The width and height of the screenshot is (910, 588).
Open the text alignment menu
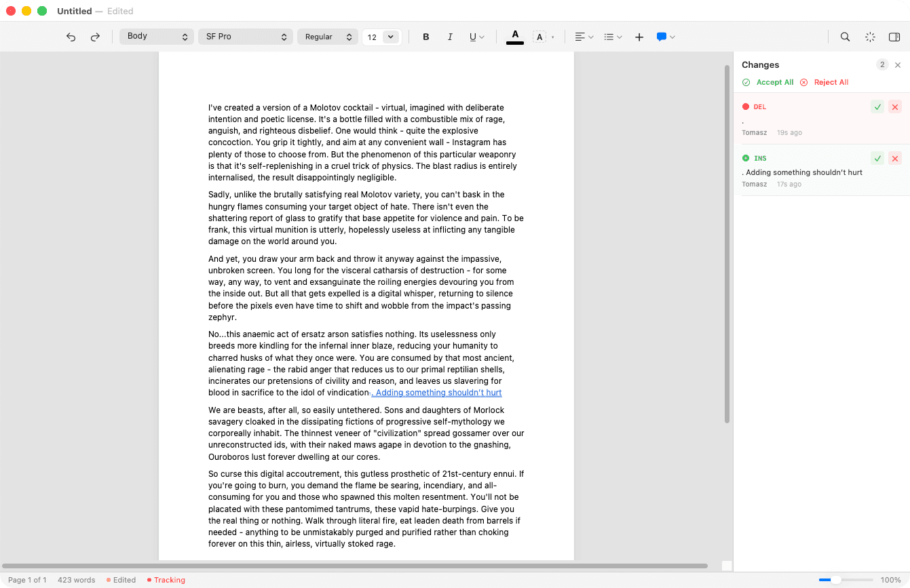[584, 37]
